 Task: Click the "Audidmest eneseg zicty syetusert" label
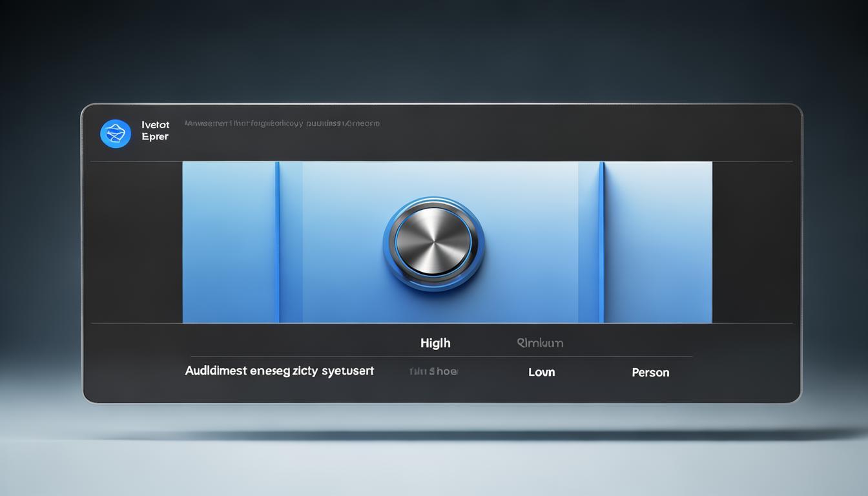[280, 371]
